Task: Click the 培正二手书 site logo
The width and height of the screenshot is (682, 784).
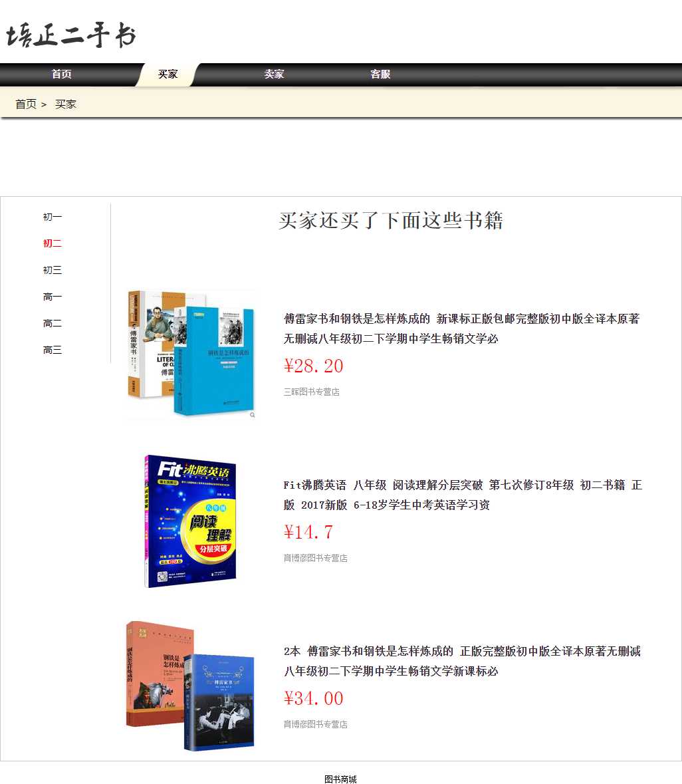Action: (71, 35)
